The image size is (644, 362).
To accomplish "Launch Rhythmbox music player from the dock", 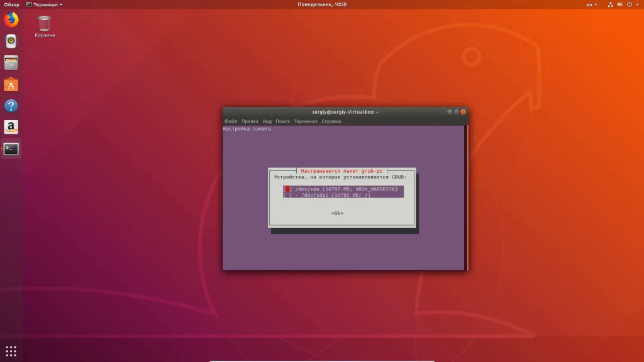I will tap(11, 41).
